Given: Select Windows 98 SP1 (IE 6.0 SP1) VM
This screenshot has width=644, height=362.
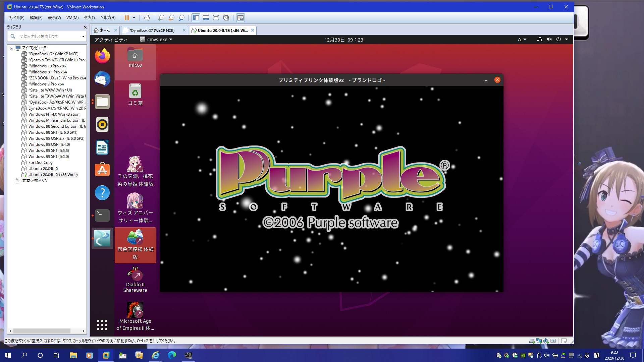Looking at the screenshot, I should 53,132.
